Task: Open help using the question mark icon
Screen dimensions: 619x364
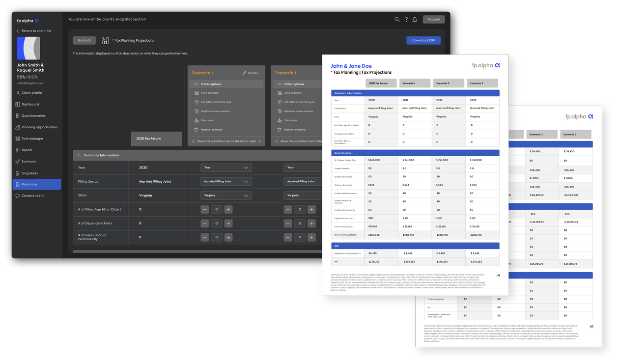Action: pyautogui.click(x=406, y=19)
